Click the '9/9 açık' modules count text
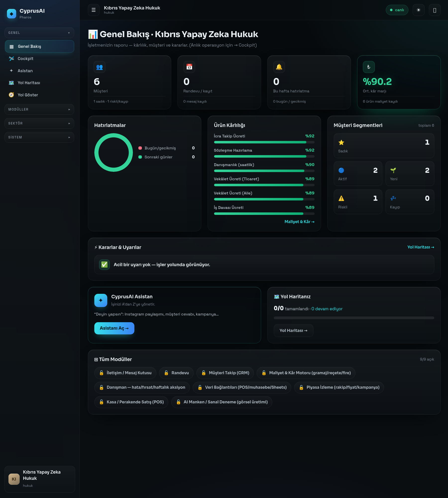 [427, 359]
